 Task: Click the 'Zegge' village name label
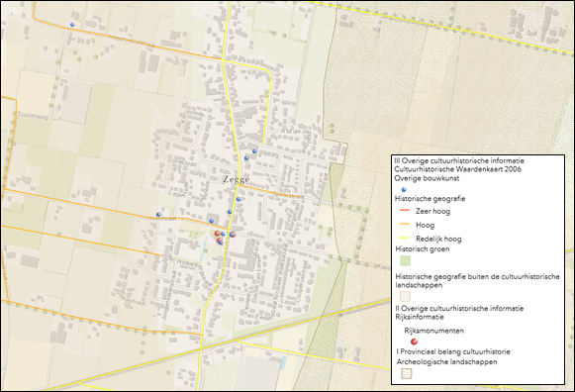(237, 179)
